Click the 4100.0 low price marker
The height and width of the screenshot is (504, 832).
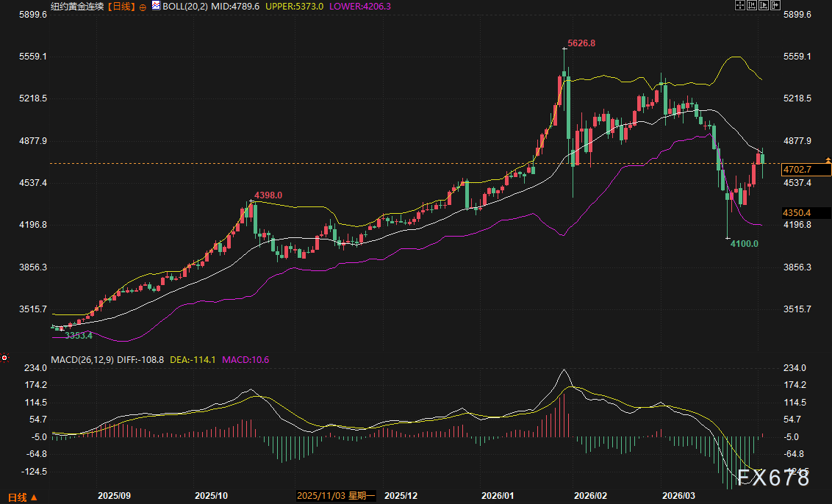tap(744, 243)
